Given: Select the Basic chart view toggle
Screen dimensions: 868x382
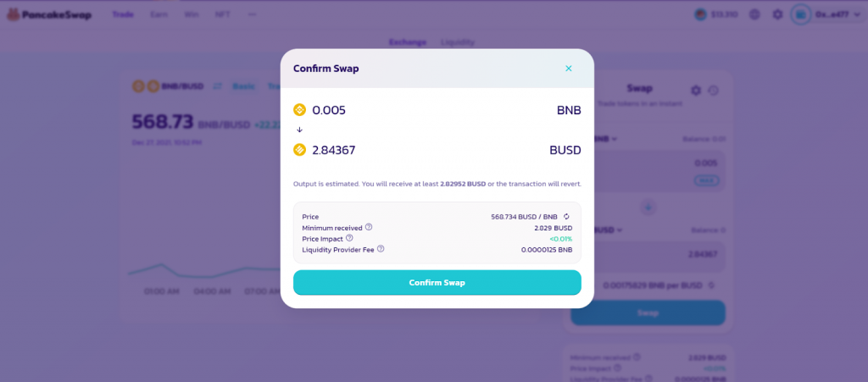Looking at the screenshot, I should (x=243, y=86).
